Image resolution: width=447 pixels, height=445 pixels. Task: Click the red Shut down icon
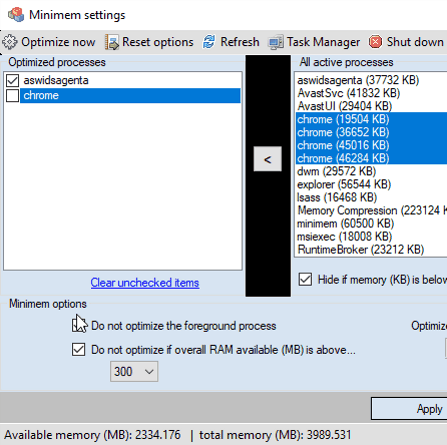pos(376,42)
